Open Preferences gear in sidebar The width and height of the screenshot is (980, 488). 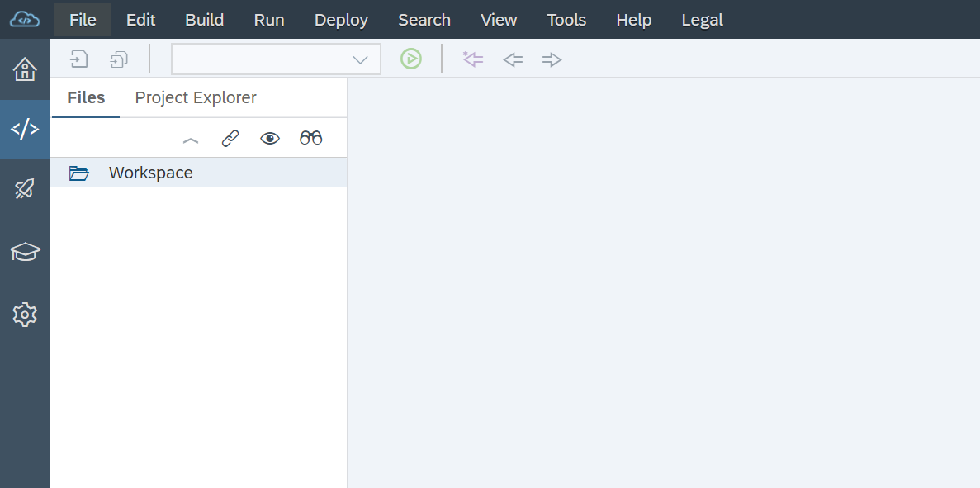coord(25,315)
